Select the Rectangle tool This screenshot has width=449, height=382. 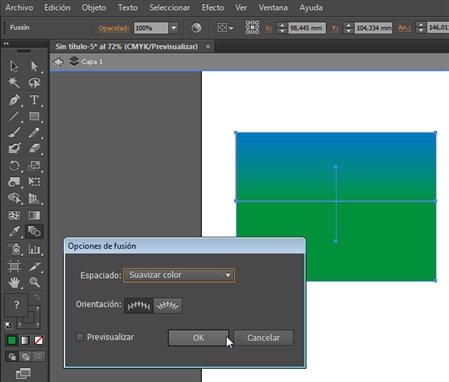tap(34, 116)
